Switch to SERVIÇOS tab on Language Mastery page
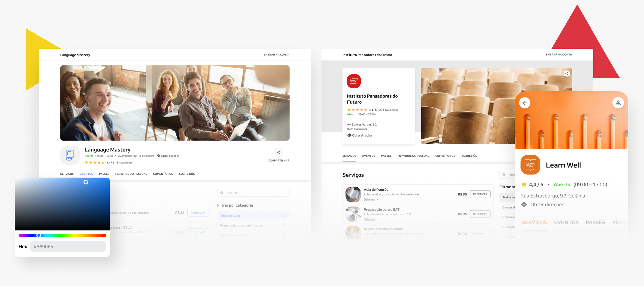This screenshot has height=286, width=644. [67, 174]
